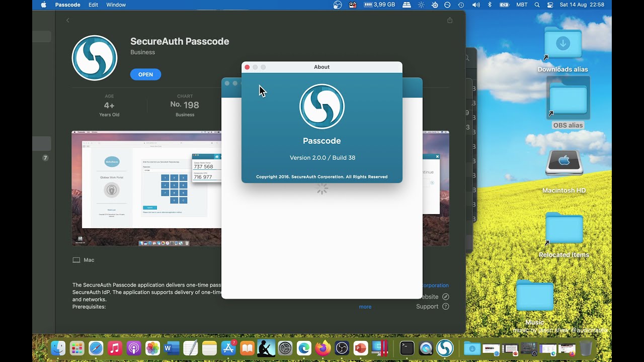Screen dimensions: 644x362
Task: Click the share icon in App Store window
Action: click(450, 20)
